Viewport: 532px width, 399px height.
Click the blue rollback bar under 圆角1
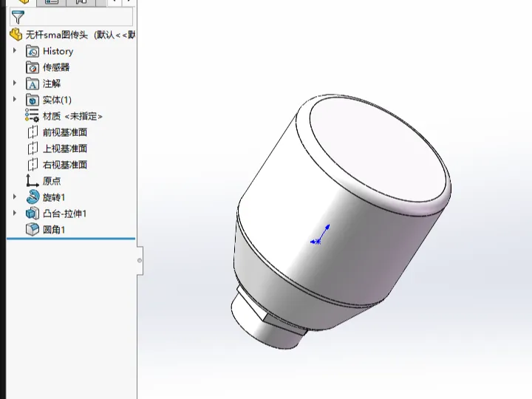(x=71, y=239)
